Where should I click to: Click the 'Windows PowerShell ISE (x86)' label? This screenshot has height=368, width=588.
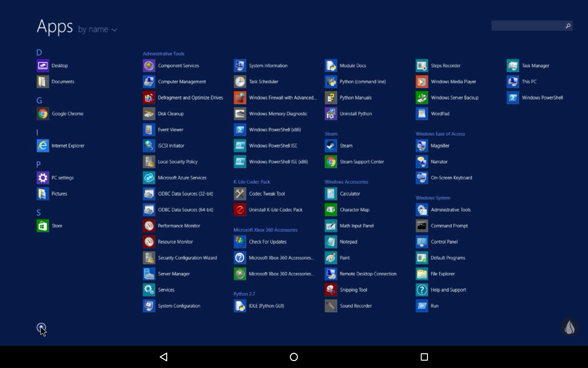point(278,162)
